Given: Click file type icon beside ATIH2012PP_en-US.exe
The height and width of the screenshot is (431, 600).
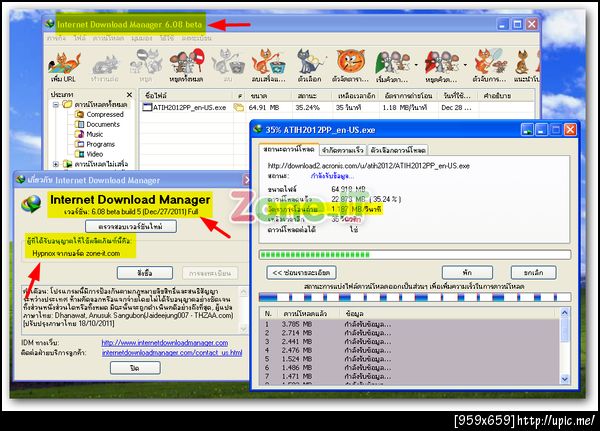Looking at the screenshot, I should (x=147, y=107).
